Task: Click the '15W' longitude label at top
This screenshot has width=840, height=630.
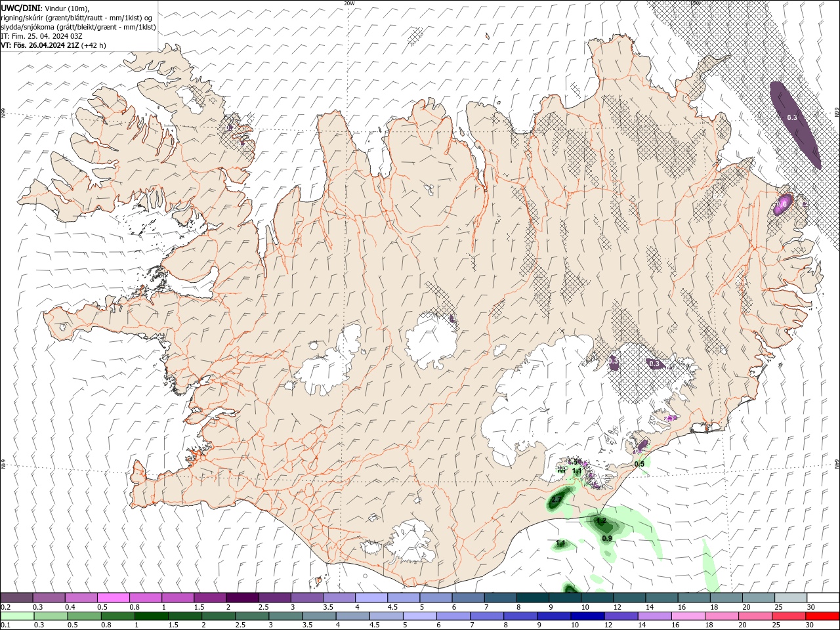Action: pyautogui.click(x=696, y=3)
